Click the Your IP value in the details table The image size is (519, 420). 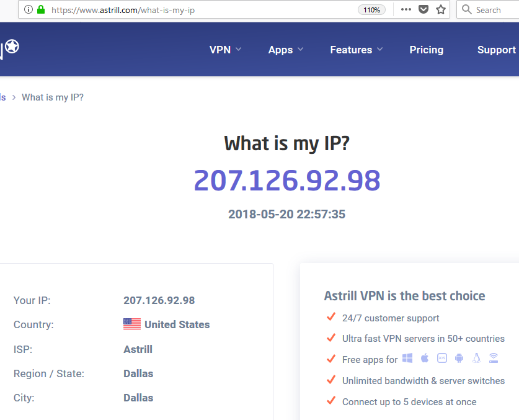(x=159, y=300)
